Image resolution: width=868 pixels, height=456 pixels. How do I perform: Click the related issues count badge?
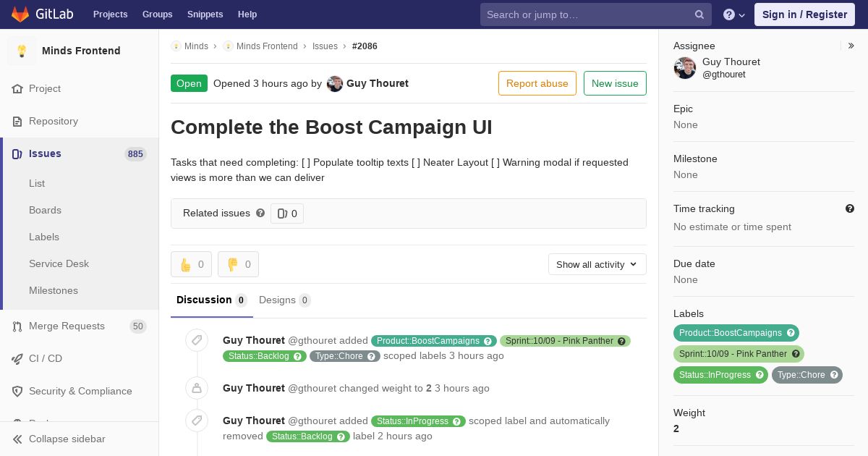pyautogui.click(x=287, y=214)
